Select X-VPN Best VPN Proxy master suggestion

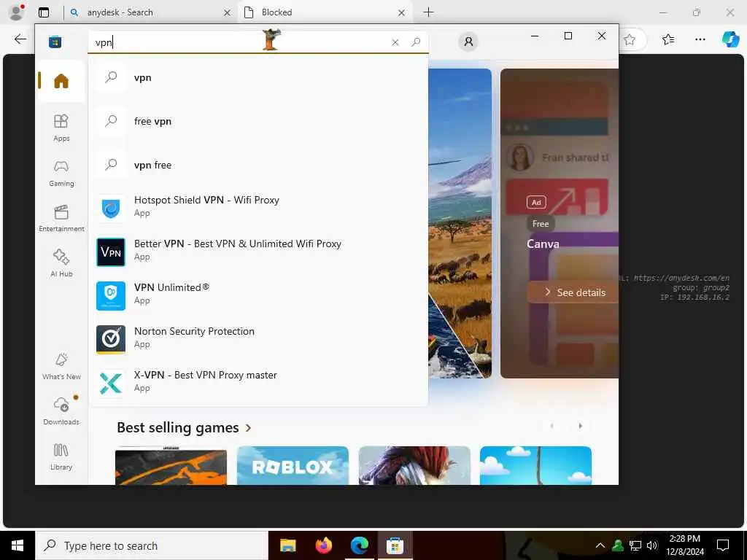258,383
